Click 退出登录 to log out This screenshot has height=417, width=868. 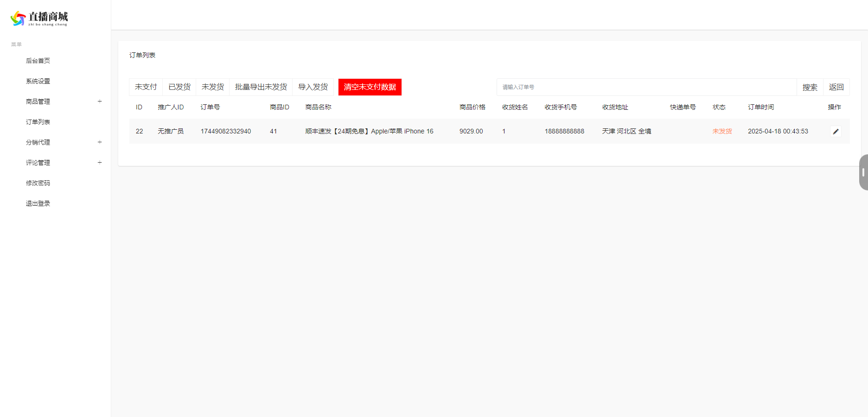point(38,203)
